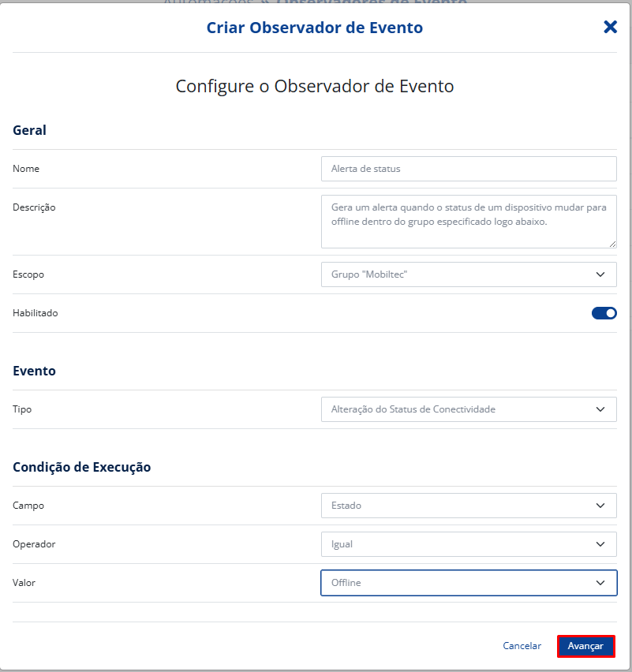The image size is (632, 672).
Task: Click the chevron arrow in Campo field
Action: click(601, 506)
